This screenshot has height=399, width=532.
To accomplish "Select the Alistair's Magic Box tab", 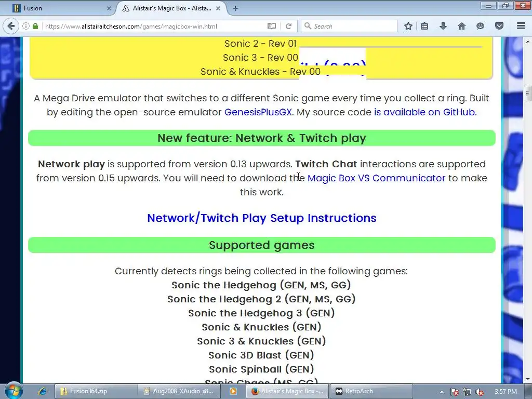I will coord(171,8).
